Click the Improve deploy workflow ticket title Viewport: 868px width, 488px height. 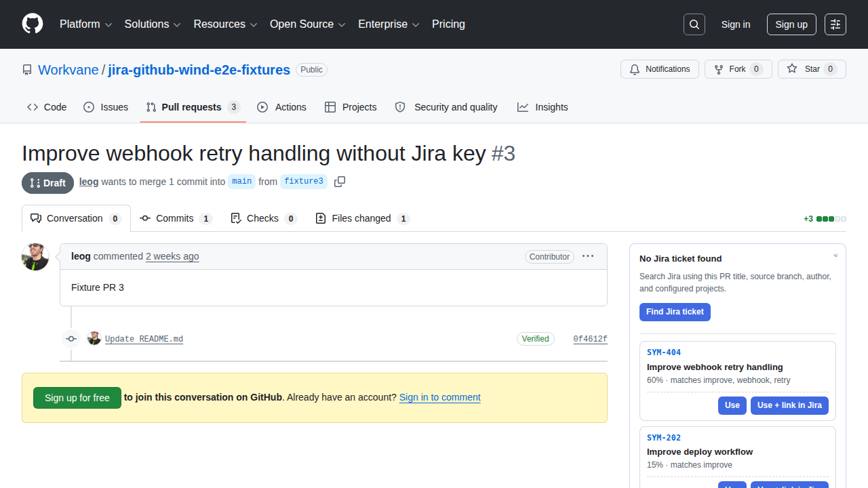pyautogui.click(x=700, y=452)
